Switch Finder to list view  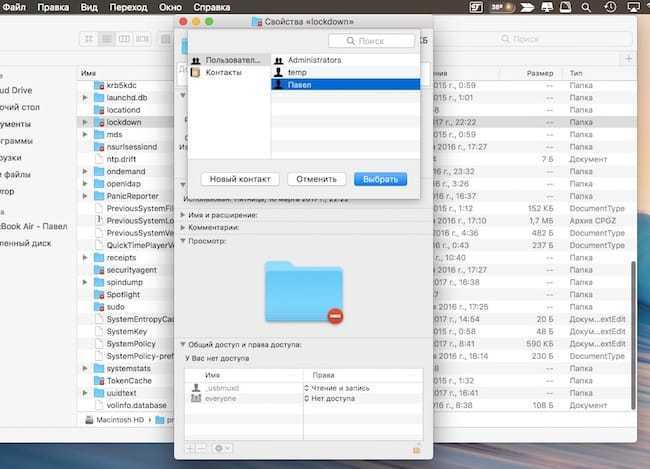click(x=107, y=39)
